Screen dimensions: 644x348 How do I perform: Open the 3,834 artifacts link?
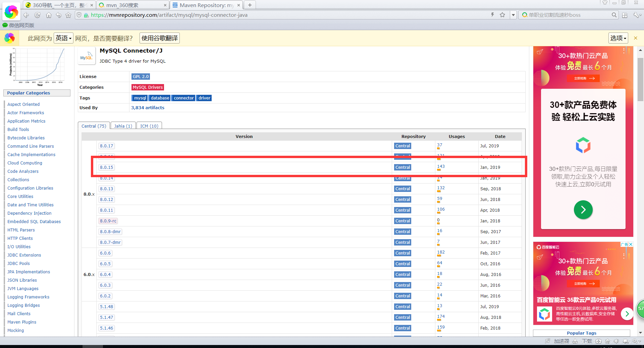click(148, 108)
